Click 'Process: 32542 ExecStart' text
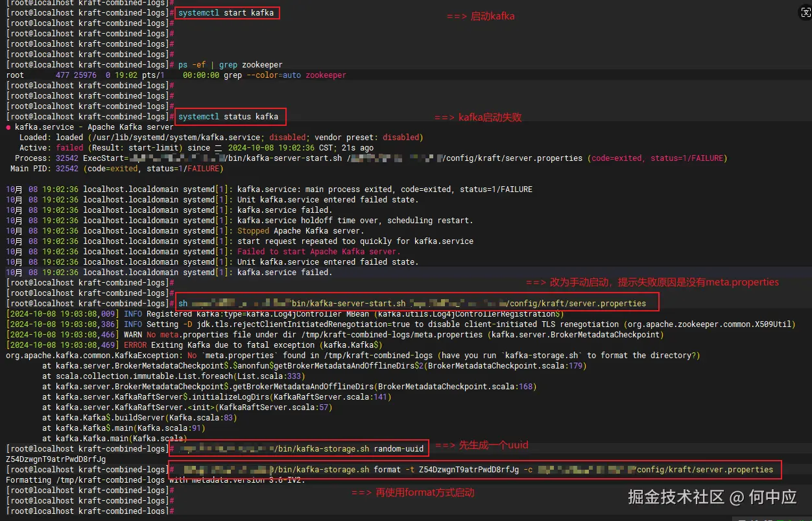 [x=68, y=158]
